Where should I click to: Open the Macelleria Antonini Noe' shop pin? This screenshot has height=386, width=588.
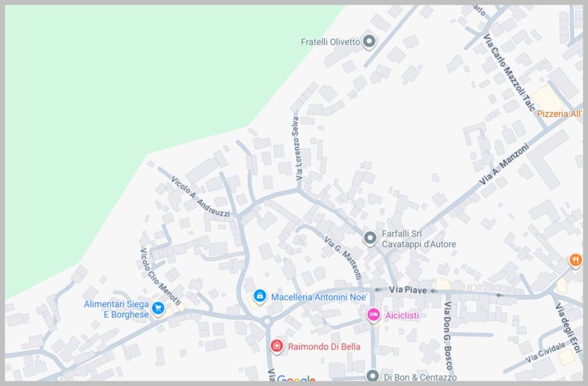pyautogui.click(x=260, y=296)
